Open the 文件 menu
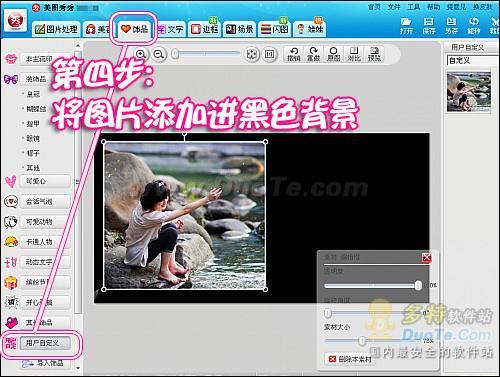 pyautogui.click(x=394, y=7)
